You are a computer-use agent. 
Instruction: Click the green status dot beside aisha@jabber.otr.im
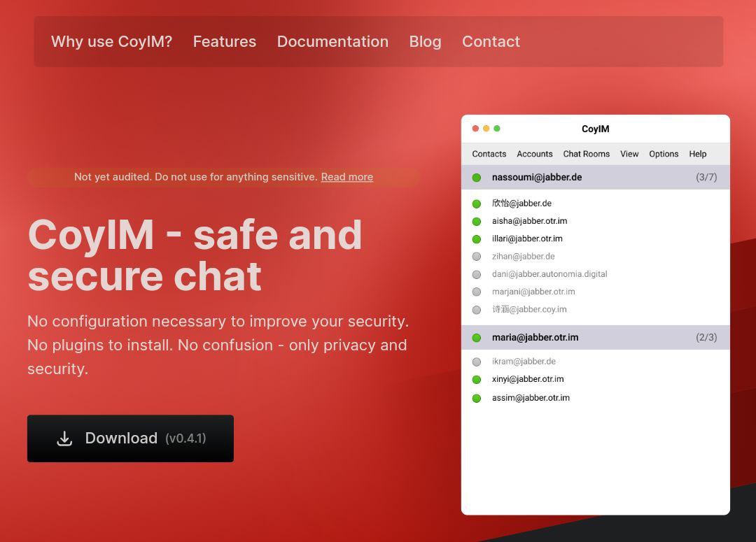[x=477, y=220]
